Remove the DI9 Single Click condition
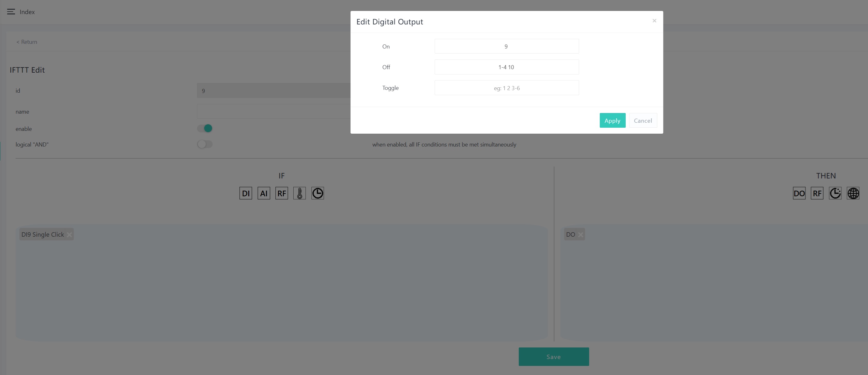 [x=69, y=235]
